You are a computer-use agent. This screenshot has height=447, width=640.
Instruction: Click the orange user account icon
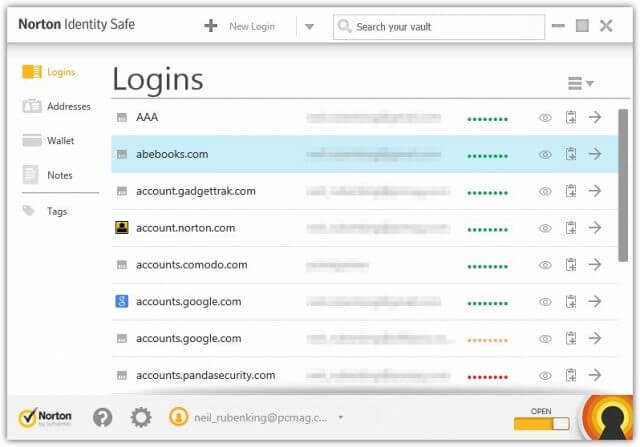(178, 417)
